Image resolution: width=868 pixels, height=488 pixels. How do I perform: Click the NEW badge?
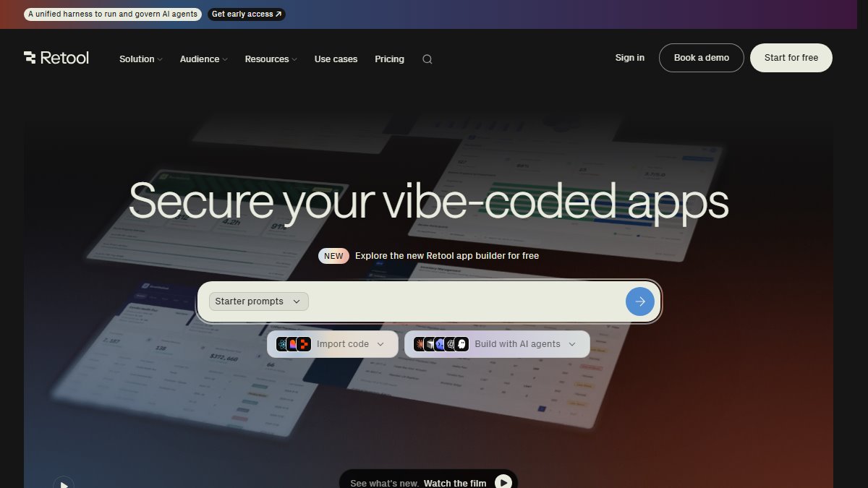coord(333,256)
